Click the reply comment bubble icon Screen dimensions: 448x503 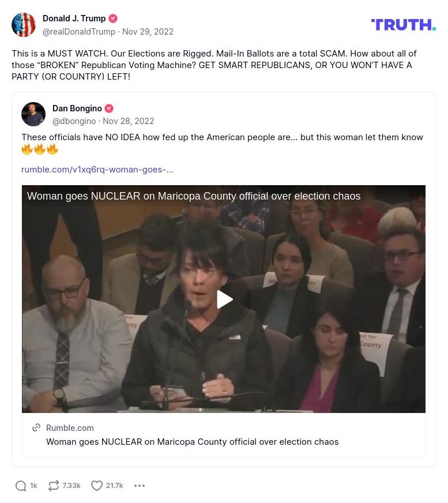pyautogui.click(x=21, y=485)
